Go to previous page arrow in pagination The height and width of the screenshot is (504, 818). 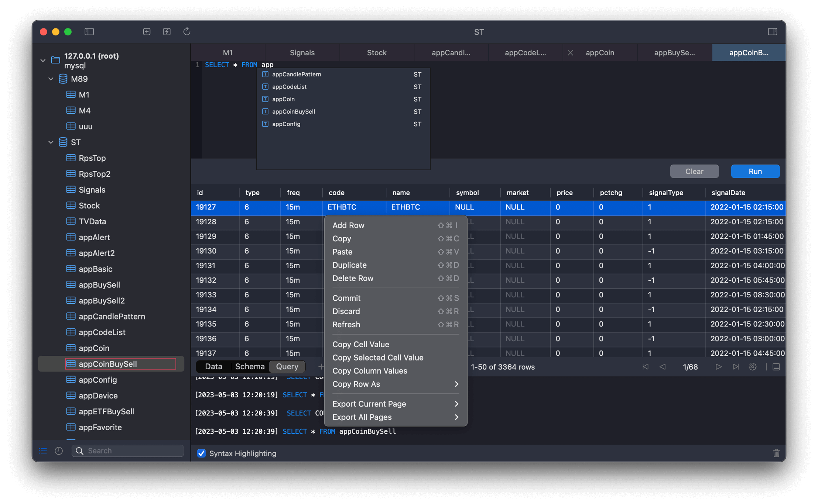663,367
